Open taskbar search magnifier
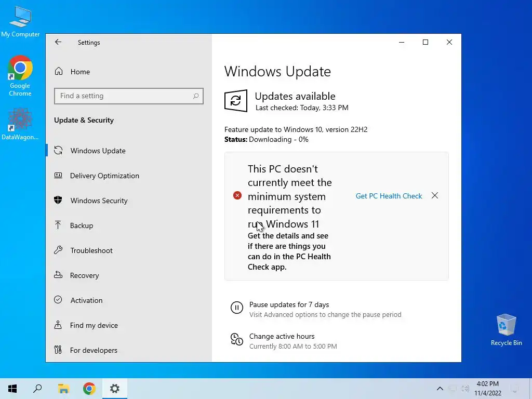Viewport: 532px width, 399px height. pos(37,389)
